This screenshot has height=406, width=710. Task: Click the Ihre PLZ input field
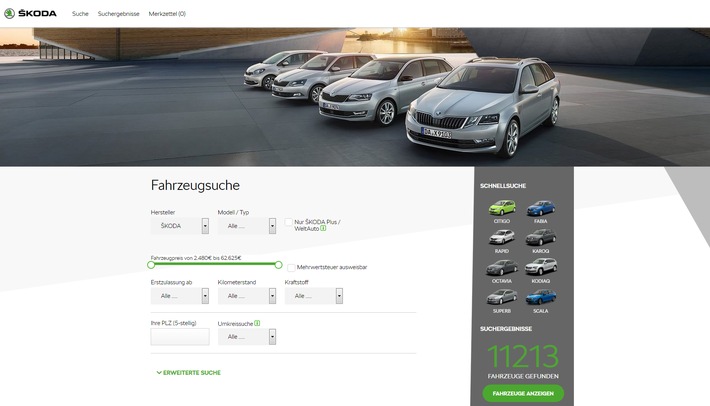coord(180,337)
